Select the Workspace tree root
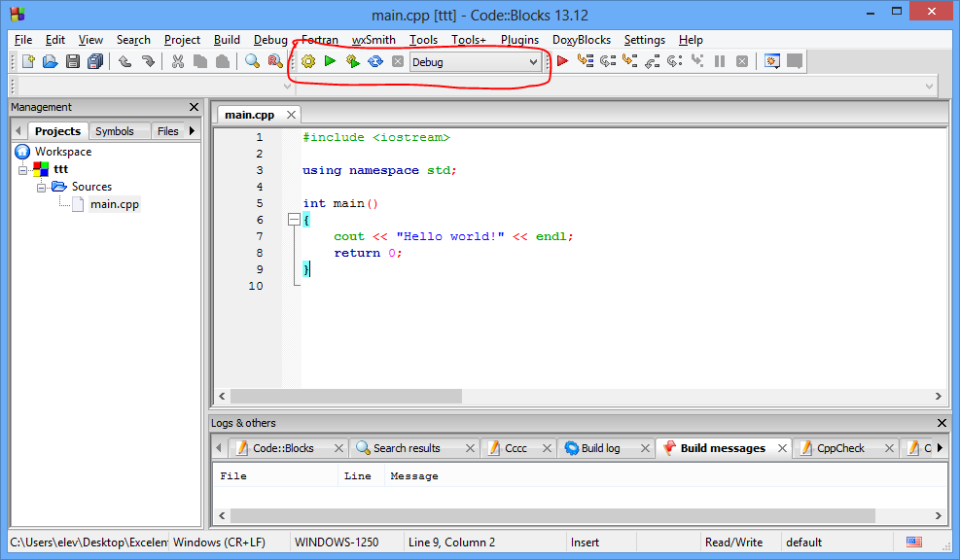This screenshot has width=960, height=560. [63, 151]
